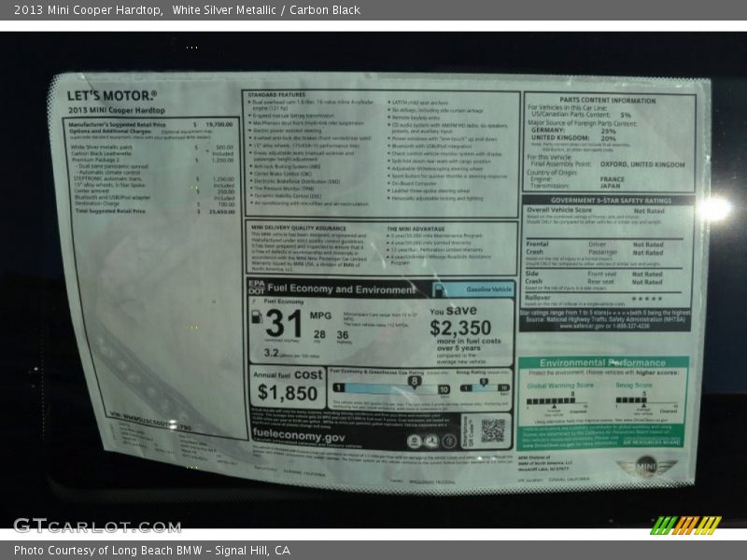This screenshot has width=747, height=560.
Task: Click the 'LET'S MOTOR.' heading
Action: click(x=112, y=96)
